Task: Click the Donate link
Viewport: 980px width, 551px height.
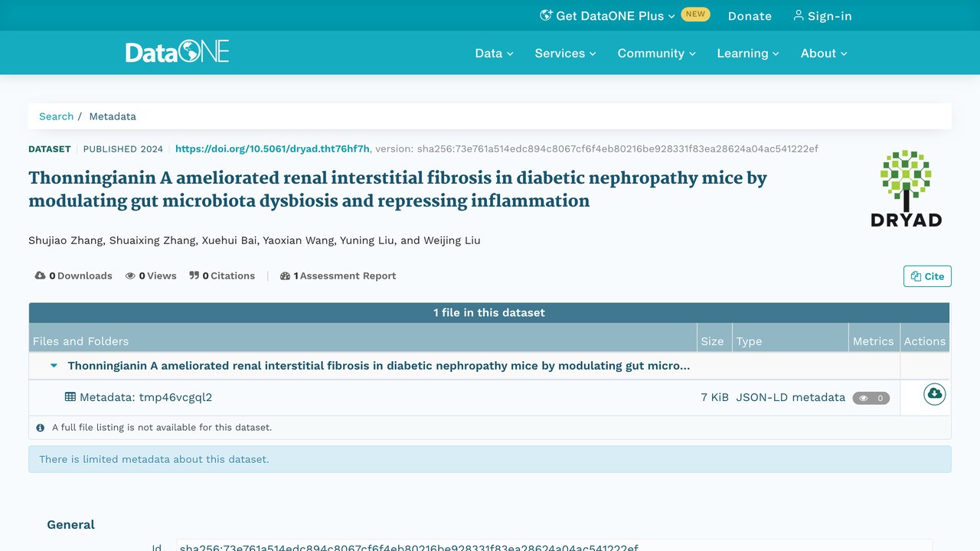Action: [x=750, y=15]
